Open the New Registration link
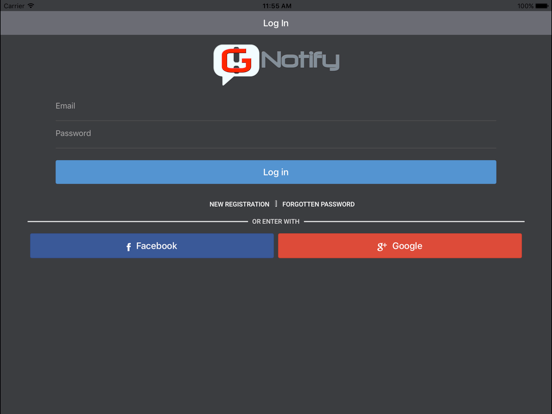 click(239, 204)
